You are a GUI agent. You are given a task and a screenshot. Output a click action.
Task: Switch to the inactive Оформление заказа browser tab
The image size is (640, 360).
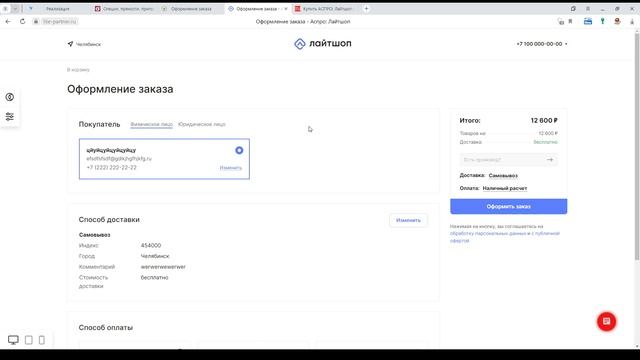(x=191, y=9)
